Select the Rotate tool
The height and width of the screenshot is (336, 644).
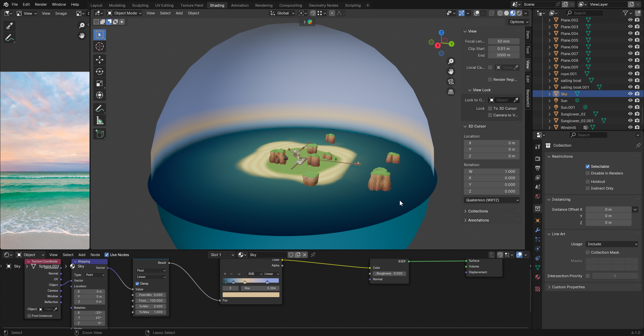[x=100, y=71]
